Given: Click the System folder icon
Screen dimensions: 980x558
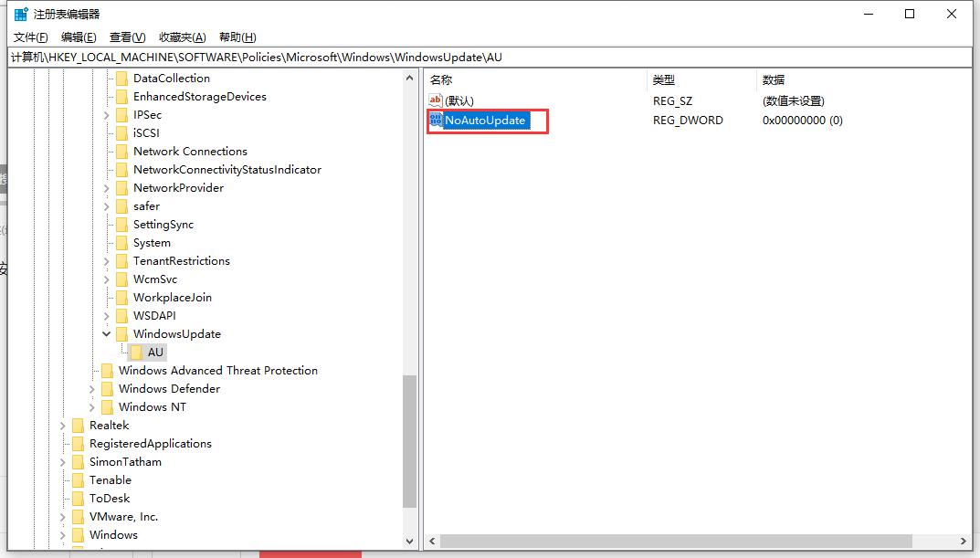Looking at the screenshot, I should (x=121, y=242).
